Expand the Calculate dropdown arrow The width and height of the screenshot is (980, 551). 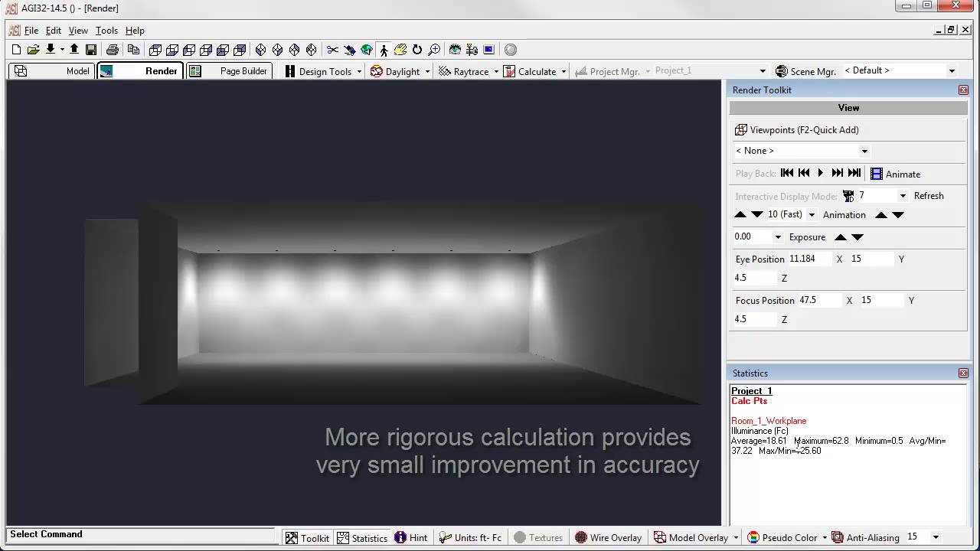click(x=563, y=72)
